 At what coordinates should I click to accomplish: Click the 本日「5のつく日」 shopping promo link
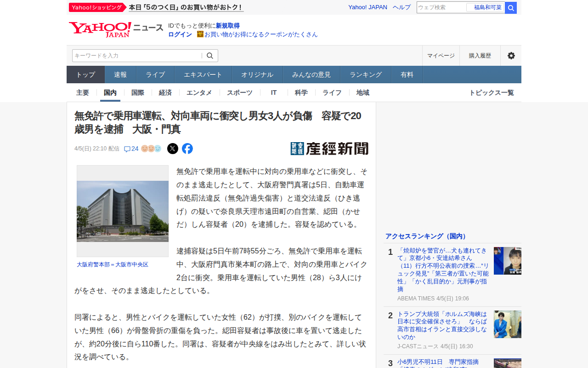point(186,7)
